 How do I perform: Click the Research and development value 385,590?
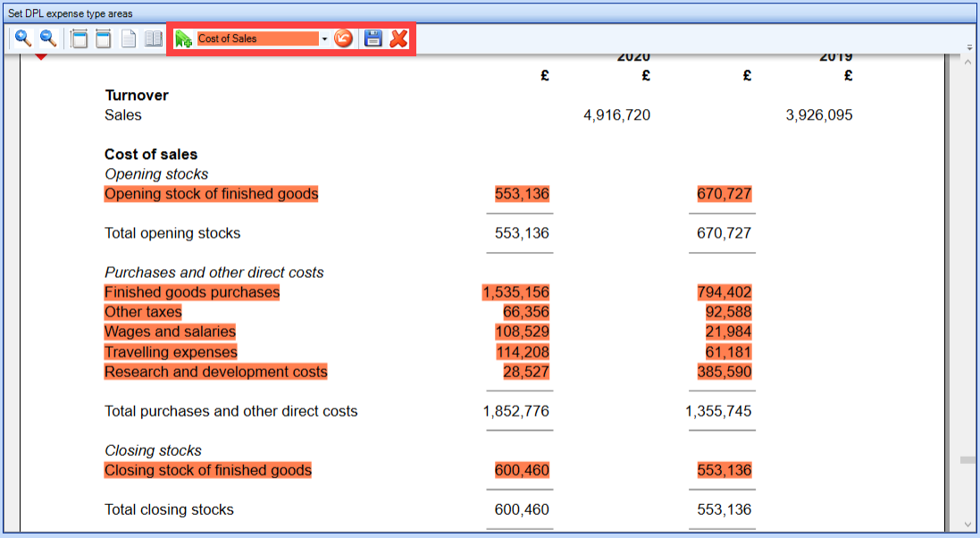[725, 372]
